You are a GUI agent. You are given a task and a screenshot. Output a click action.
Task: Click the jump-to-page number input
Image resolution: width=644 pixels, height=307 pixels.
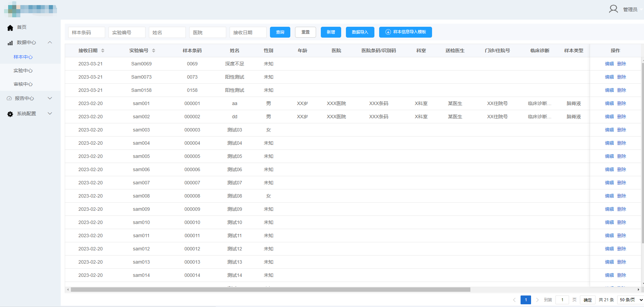click(563, 300)
